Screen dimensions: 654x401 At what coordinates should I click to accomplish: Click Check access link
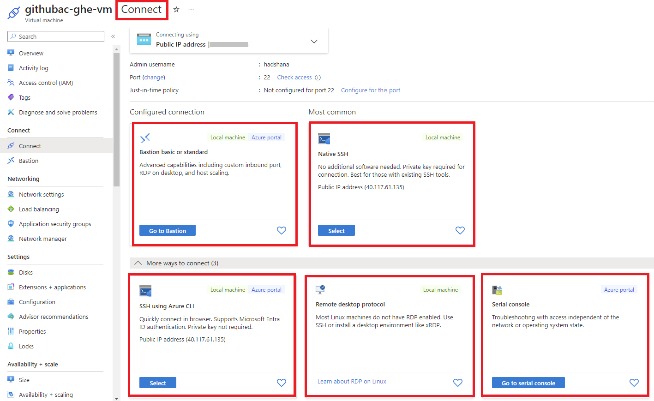(x=294, y=77)
